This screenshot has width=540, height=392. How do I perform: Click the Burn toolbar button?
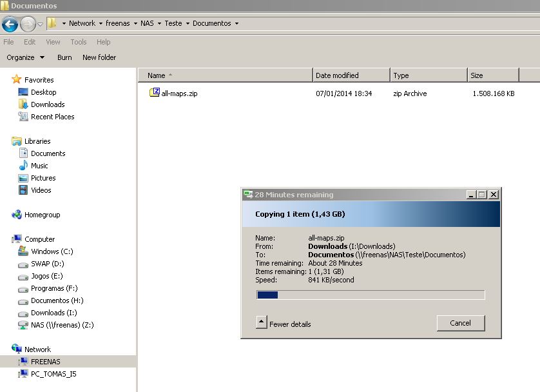[x=64, y=57]
